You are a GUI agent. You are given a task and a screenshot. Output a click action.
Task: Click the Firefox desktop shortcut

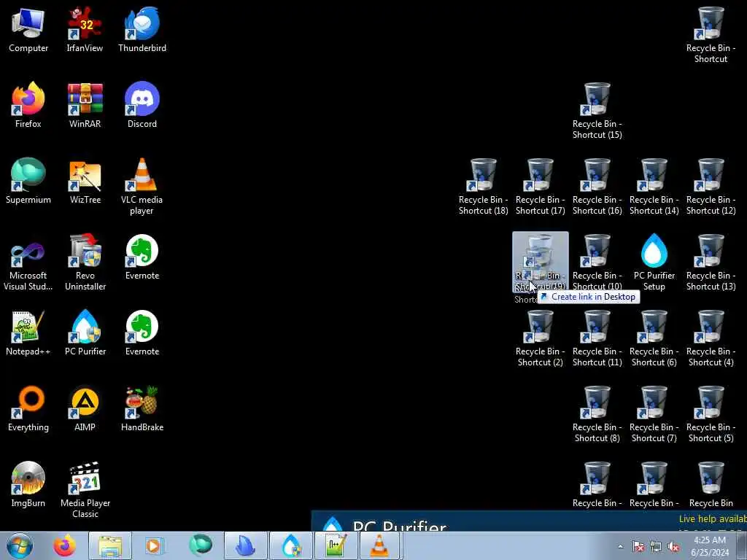(28, 105)
